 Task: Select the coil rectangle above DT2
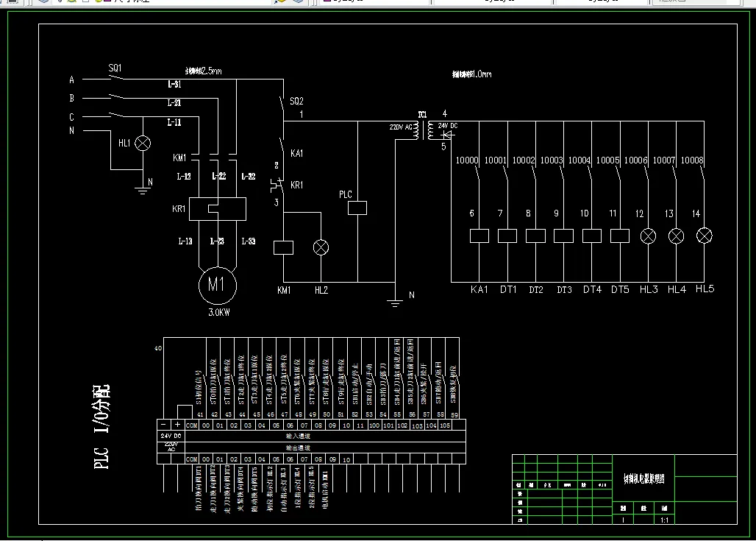pos(535,236)
